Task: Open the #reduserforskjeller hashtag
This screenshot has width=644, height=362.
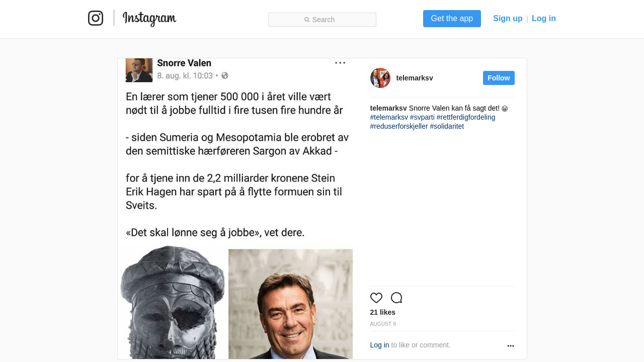Action: pos(399,126)
